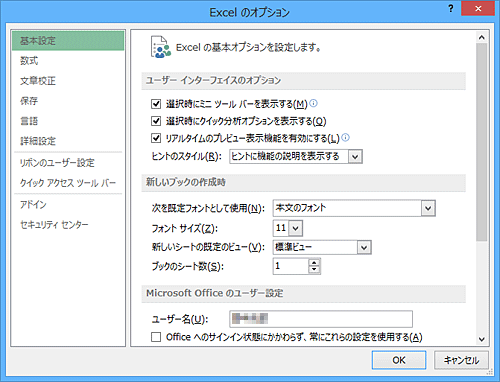Click the キャンセル button

462,360
